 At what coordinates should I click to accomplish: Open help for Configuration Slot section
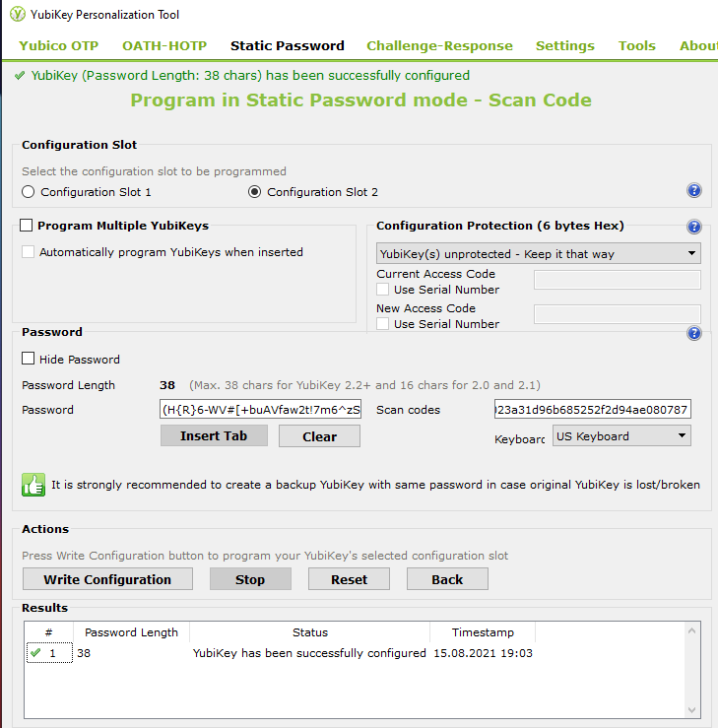point(693,190)
